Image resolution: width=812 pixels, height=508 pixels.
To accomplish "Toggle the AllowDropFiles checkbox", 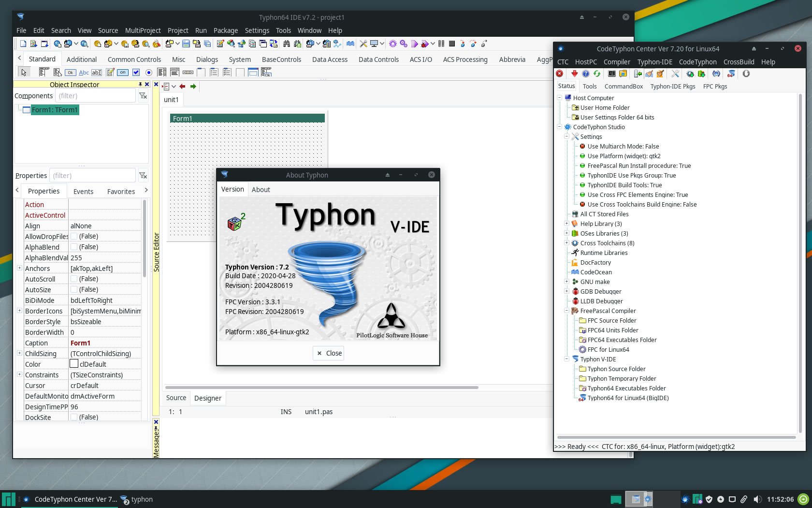I will [74, 236].
